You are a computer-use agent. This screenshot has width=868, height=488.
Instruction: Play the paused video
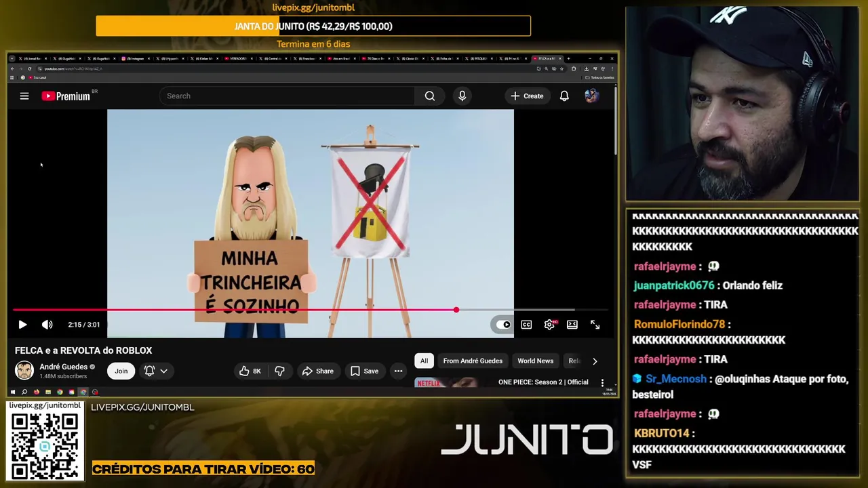pyautogui.click(x=22, y=325)
